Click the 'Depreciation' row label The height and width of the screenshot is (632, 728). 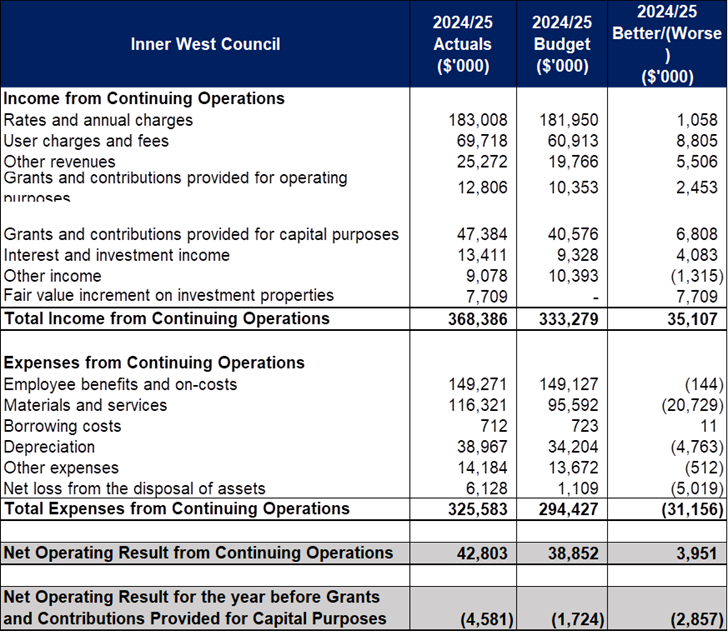point(49,447)
